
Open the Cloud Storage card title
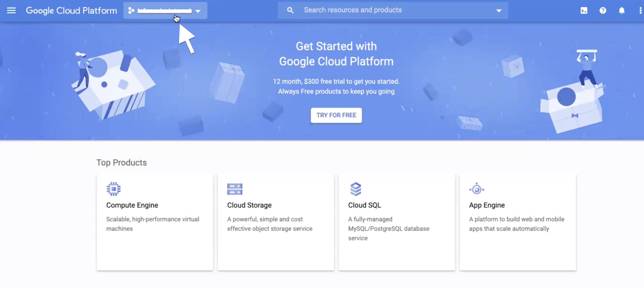pyautogui.click(x=249, y=205)
